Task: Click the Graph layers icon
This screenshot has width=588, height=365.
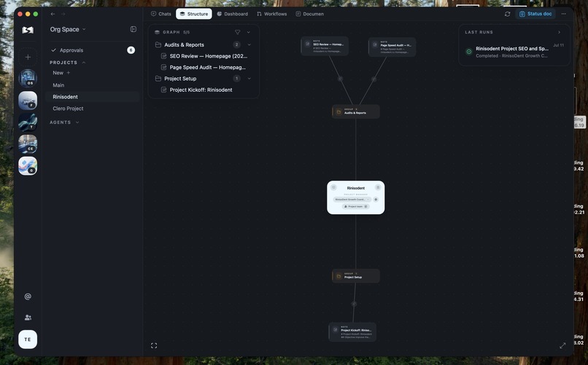Action: 157,32
